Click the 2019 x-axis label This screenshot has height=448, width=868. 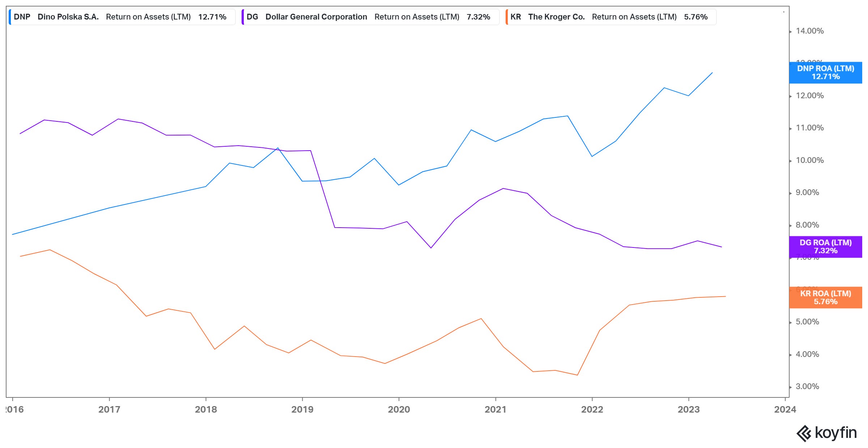point(302,409)
